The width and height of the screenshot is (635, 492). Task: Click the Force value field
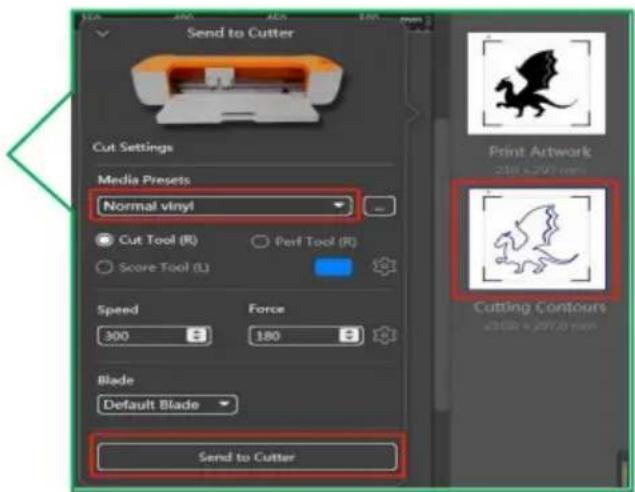click(293, 336)
